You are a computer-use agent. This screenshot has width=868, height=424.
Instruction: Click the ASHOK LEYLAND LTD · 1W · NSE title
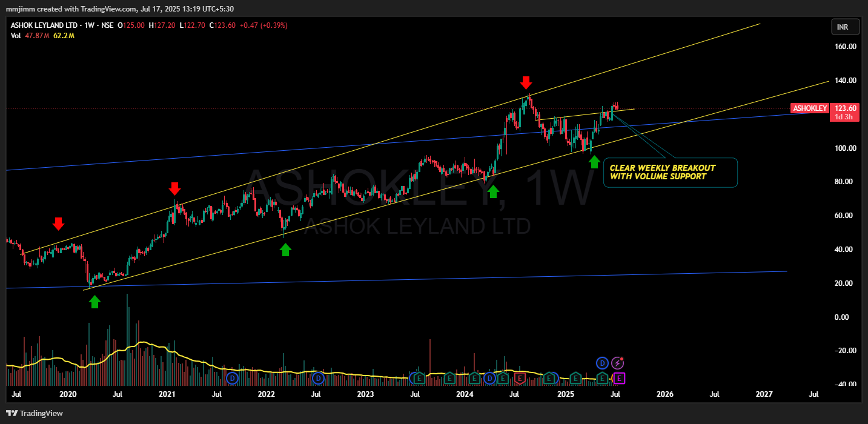point(63,25)
